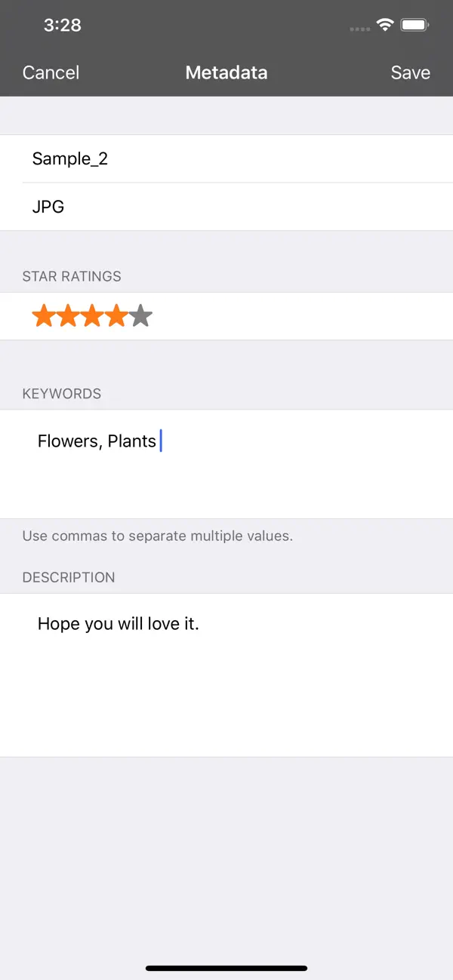Select the first star rating
Screen dimensions: 453x980
click(x=43, y=315)
